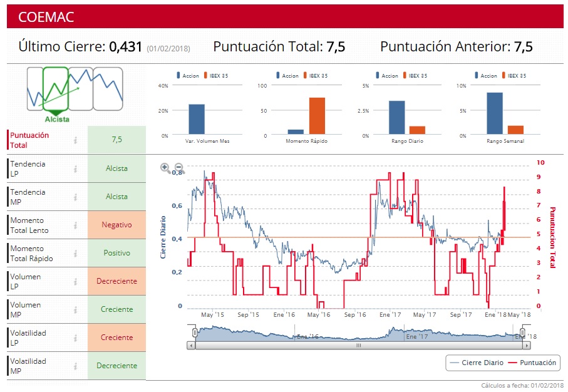This screenshot has width=568, height=392.
Task: Click the navigator scrollbar right arrow
Action: point(527,346)
